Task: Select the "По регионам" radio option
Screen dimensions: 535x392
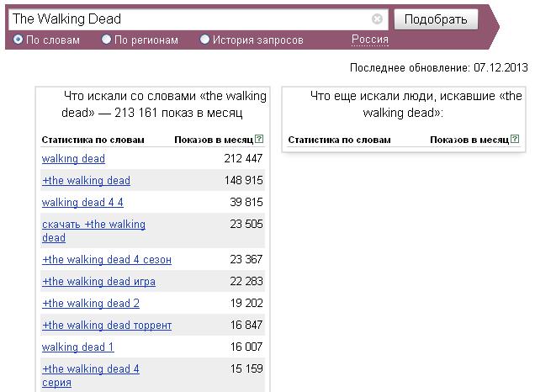Action: click(x=107, y=40)
